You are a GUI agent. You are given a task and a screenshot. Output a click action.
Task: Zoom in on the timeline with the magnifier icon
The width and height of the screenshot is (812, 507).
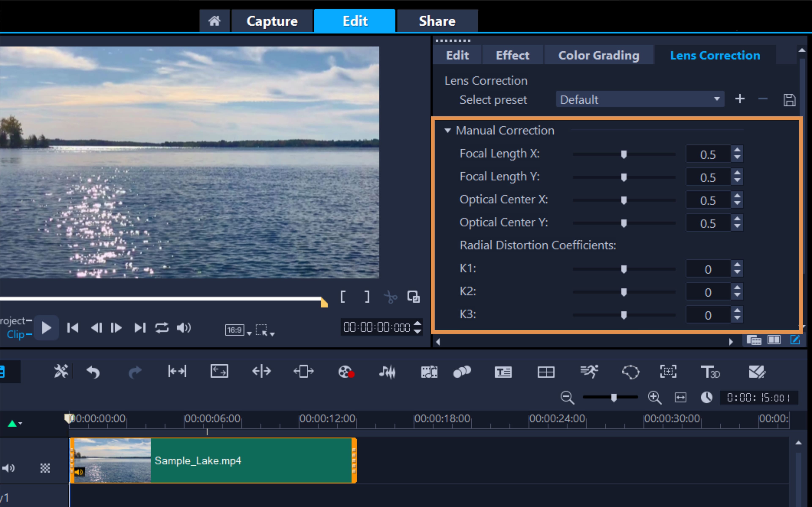click(x=655, y=398)
